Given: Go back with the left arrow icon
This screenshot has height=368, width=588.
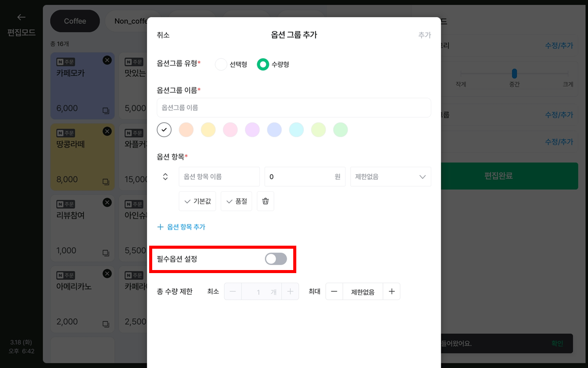Looking at the screenshot, I should (21, 17).
